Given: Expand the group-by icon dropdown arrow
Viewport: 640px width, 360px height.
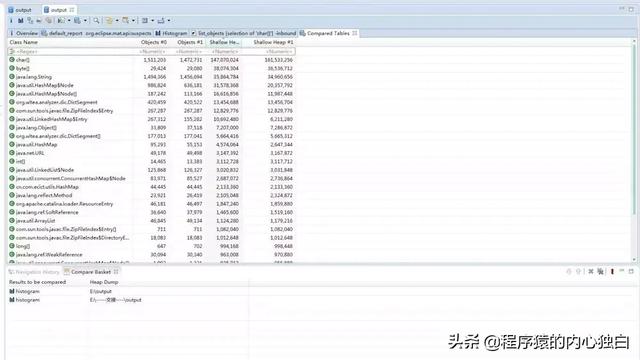Looking at the screenshot, I should click(117, 20).
